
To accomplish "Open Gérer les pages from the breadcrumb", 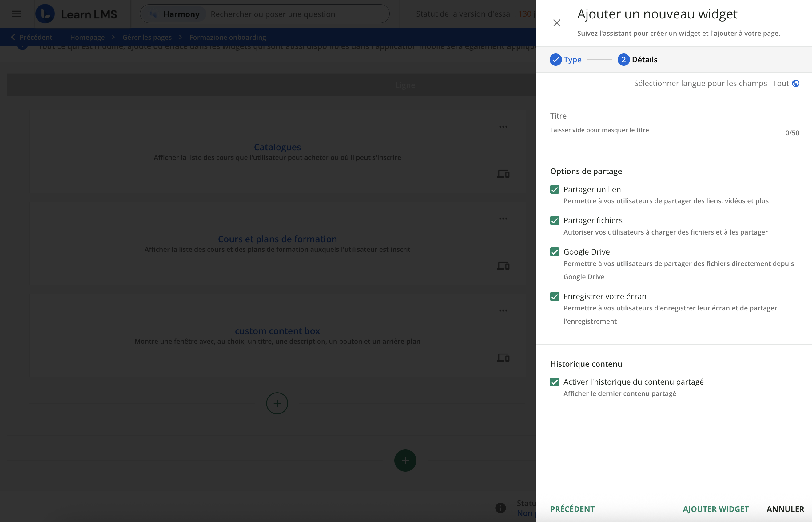I will click(147, 37).
